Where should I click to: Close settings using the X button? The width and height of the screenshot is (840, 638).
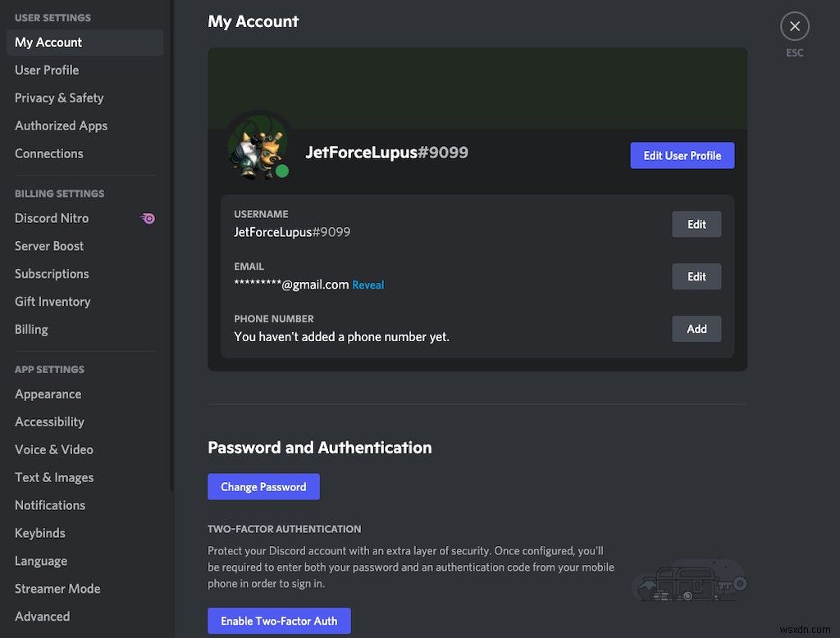(794, 25)
